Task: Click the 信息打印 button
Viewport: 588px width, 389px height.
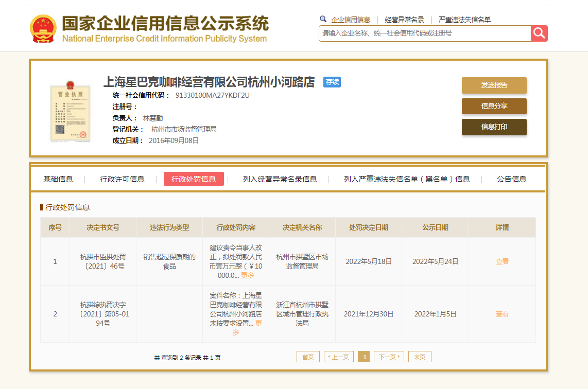Action: (x=494, y=127)
